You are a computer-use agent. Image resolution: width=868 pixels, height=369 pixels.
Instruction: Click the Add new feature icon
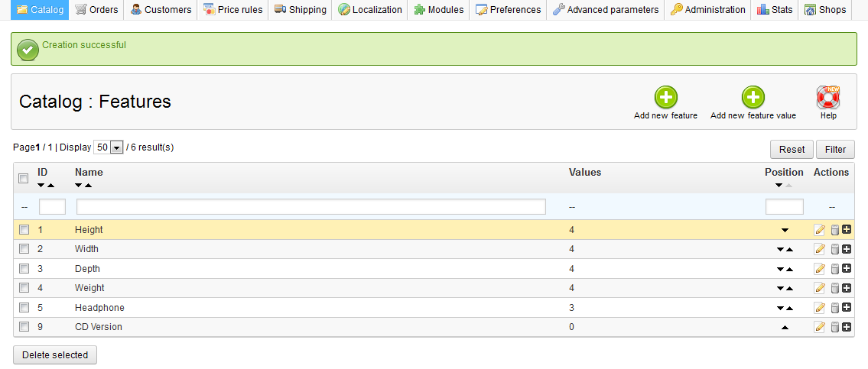pyautogui.click(x=665, y=98)
